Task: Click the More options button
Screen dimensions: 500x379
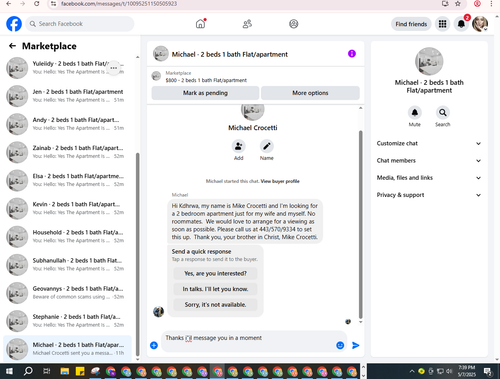Action: 310,93
